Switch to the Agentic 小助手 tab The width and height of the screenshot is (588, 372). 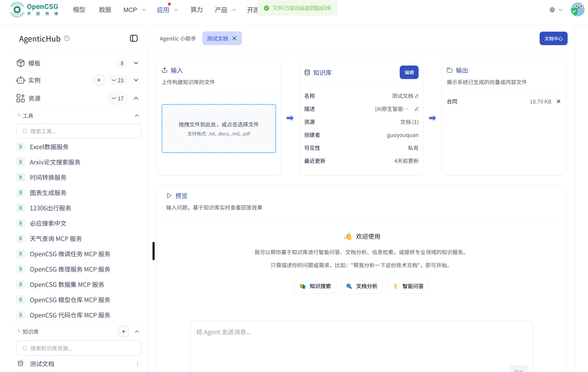coord(178,39)
